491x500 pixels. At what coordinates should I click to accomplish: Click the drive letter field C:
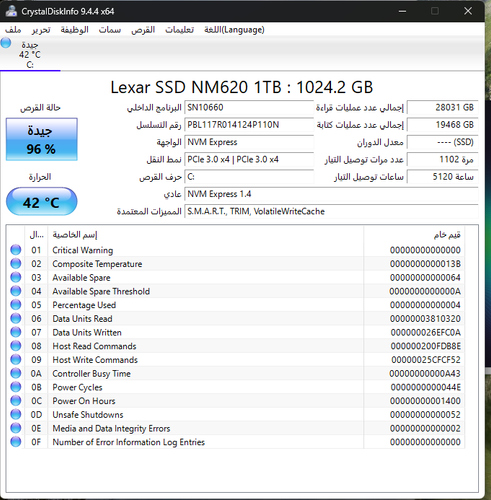tap(249, 177)
